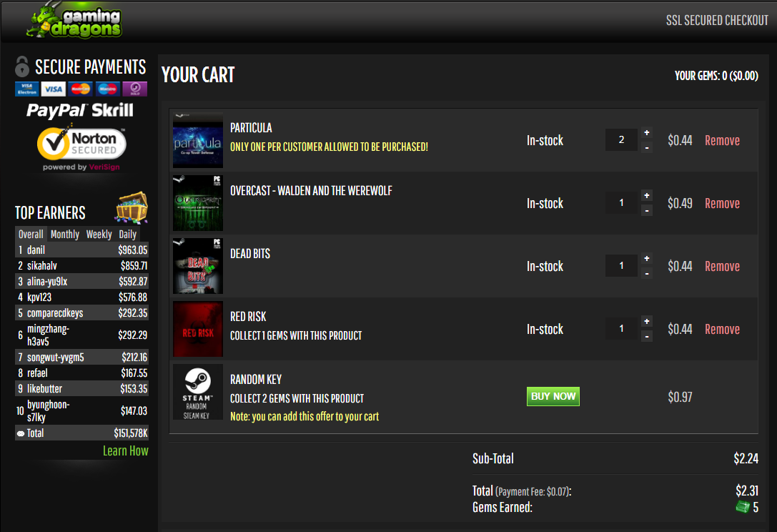Open the Red Risk game thumbnail
Screen dimensions: 777x532
coord(198,329)
